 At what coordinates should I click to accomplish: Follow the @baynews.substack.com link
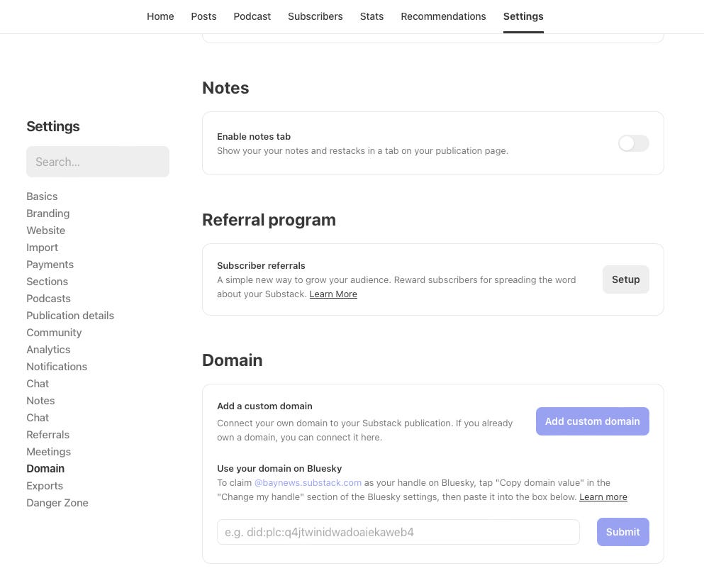308,483
